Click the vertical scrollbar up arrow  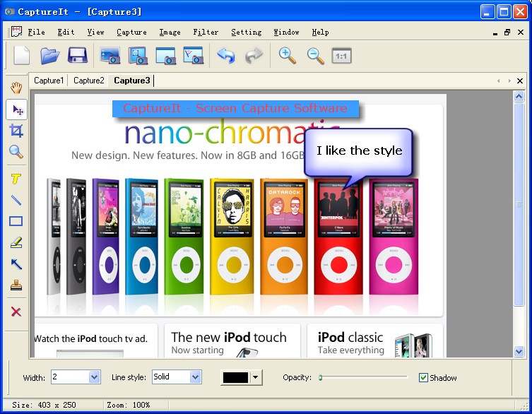(519, 97)
